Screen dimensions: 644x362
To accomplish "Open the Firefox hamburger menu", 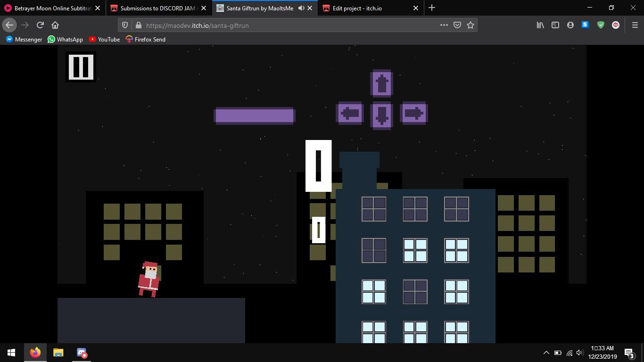I will 635,25.
